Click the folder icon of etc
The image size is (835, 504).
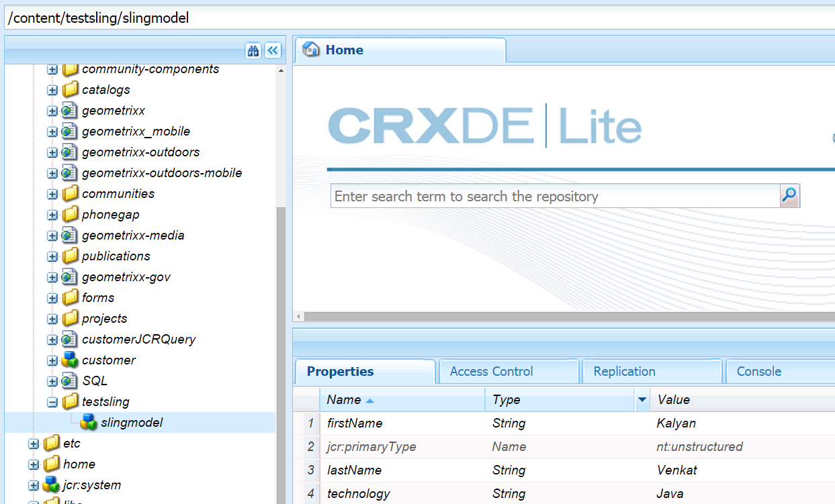(x=51, y=444)
